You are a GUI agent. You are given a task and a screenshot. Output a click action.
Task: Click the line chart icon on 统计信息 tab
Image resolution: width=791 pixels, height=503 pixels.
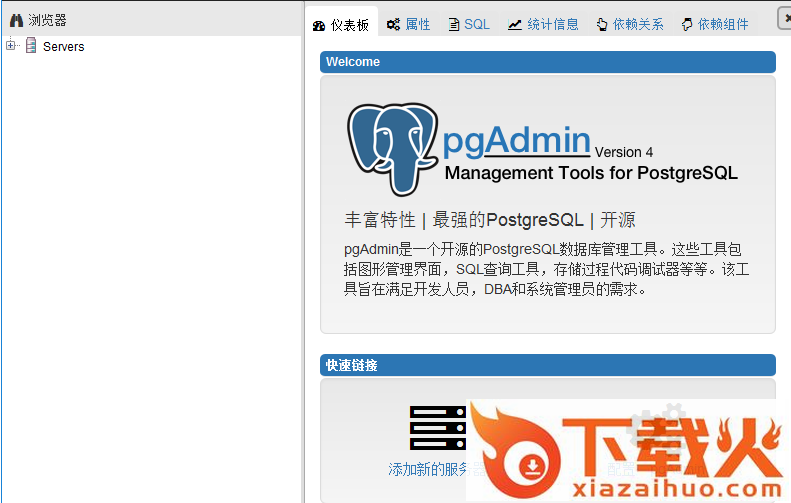[515, 24]
